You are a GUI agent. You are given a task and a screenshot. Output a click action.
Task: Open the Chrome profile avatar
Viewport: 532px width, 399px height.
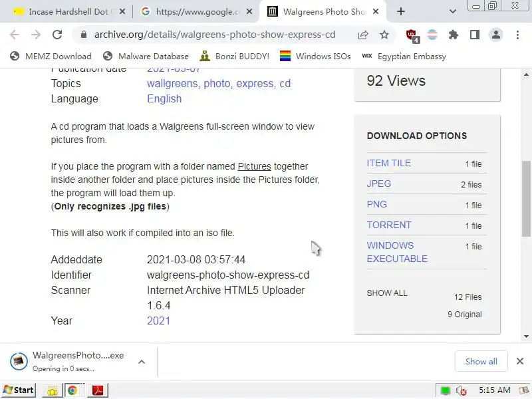tap(495, 35)
